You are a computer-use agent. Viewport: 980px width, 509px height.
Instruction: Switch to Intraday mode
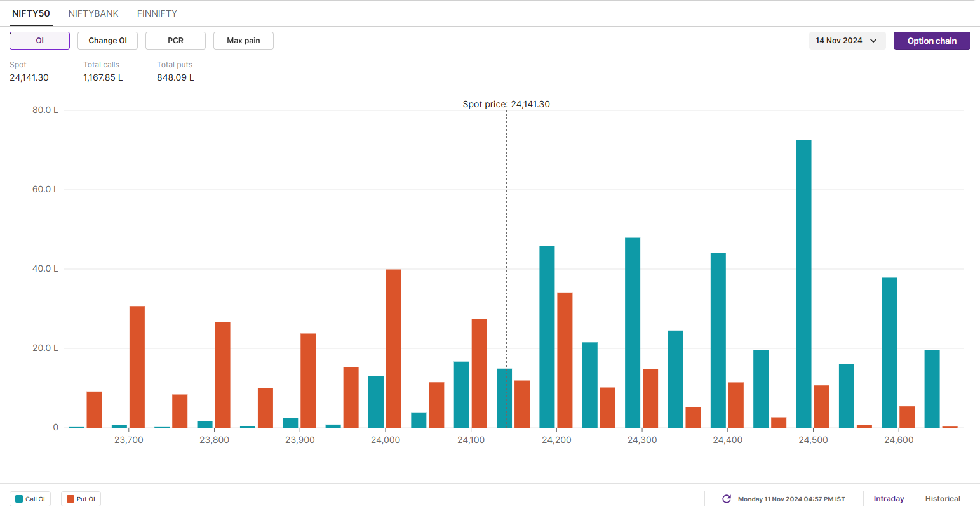click(x=889, y=499)
